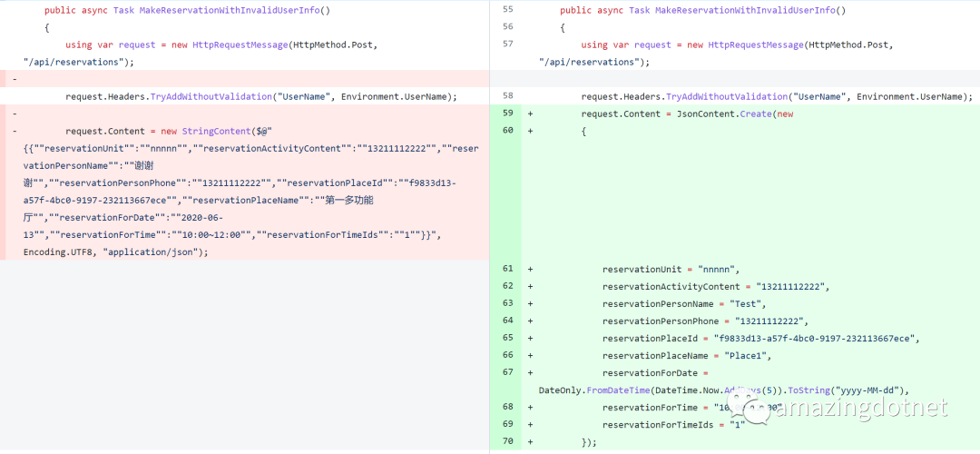The width and height of the screenshot is (980, 454).
Task: Click line number 67 in the diff gutter
Action: pyautogui.click(x=507, y=372)
